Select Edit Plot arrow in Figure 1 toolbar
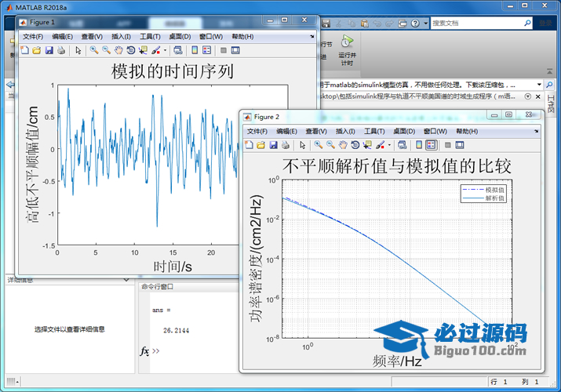Viewport: 561px width, 392px height. pyautogui.click(x=78, y=50)
